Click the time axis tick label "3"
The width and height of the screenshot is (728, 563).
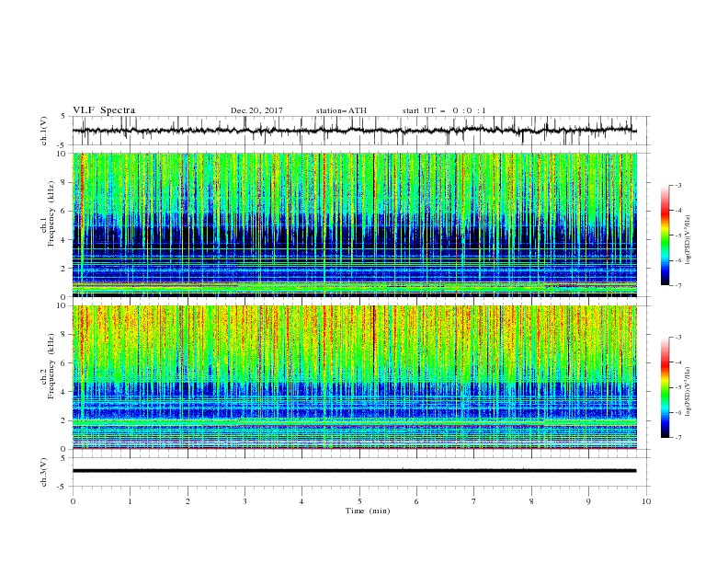pos(245,501)
